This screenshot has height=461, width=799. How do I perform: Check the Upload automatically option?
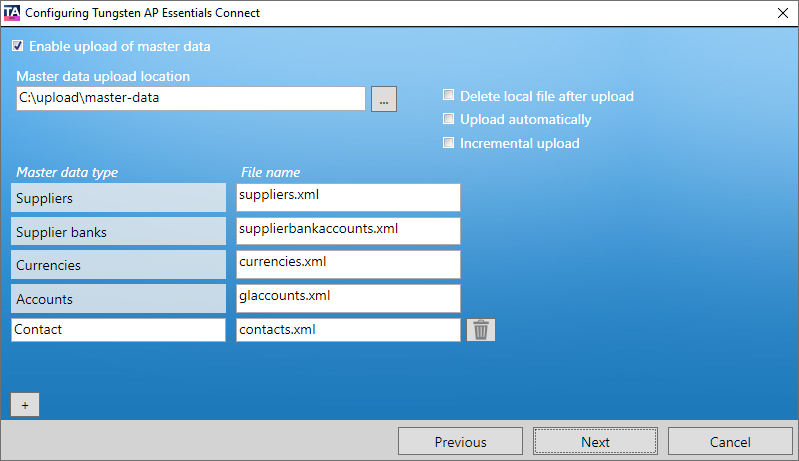pos(449,119)
